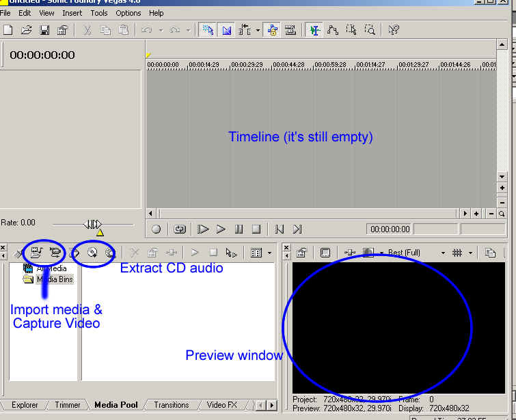Toggle Loop Playback in transport bar
The height and width of the screenshot is (420, 516).
pos(180,229)
